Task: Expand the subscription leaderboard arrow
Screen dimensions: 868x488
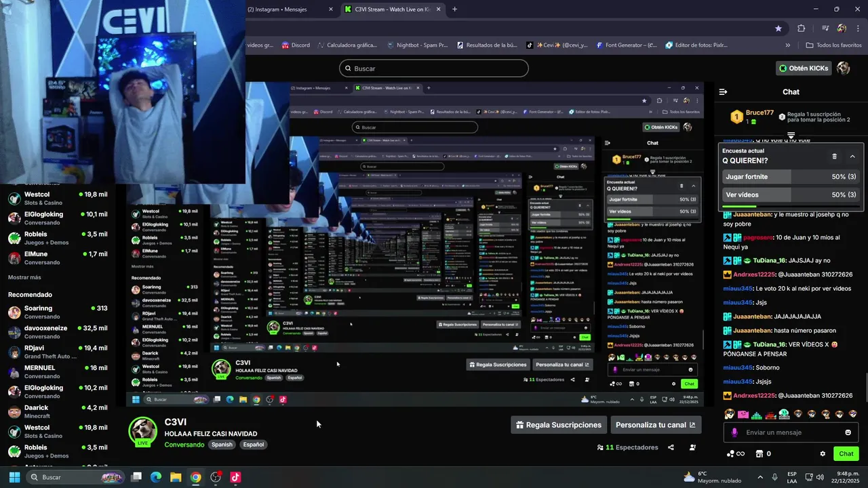Action: point(791,136)
